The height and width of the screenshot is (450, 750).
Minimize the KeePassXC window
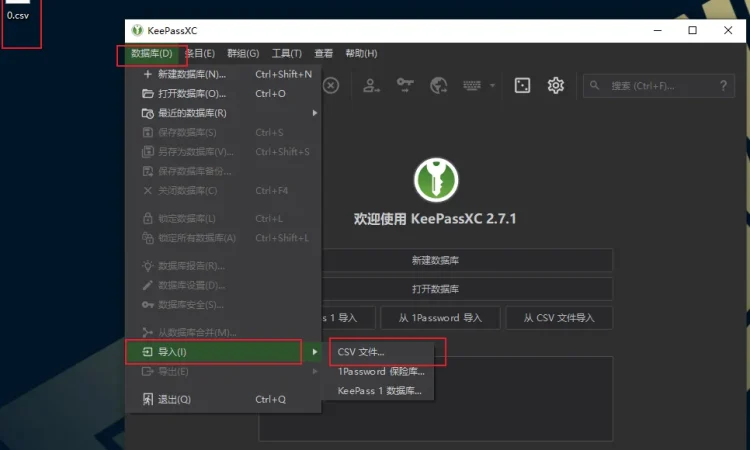point(658,30)
